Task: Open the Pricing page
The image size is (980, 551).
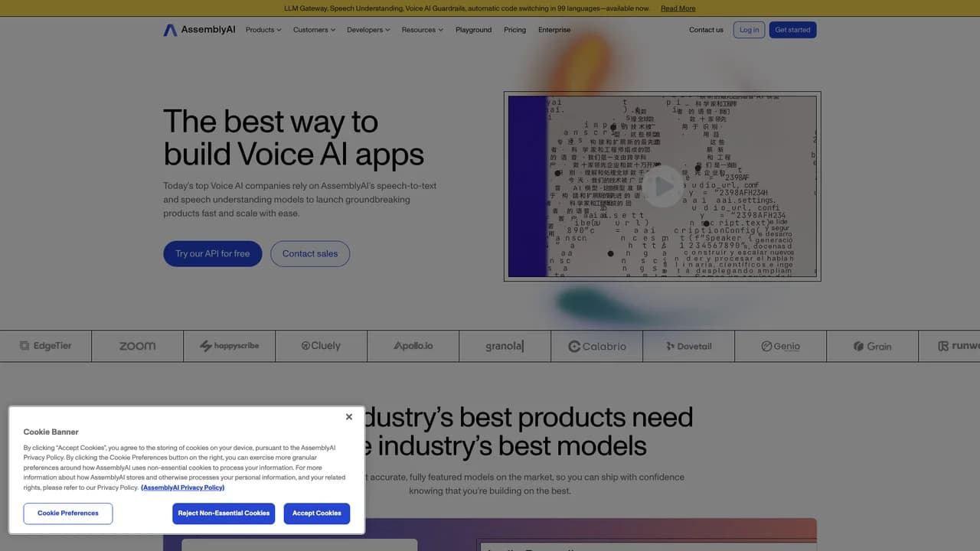Action: point(514,30)
